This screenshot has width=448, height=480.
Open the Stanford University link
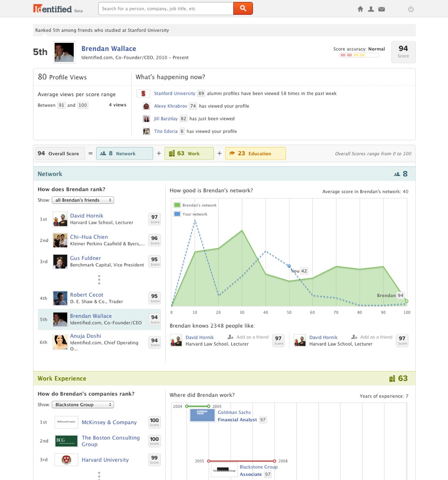coord(175,93)
